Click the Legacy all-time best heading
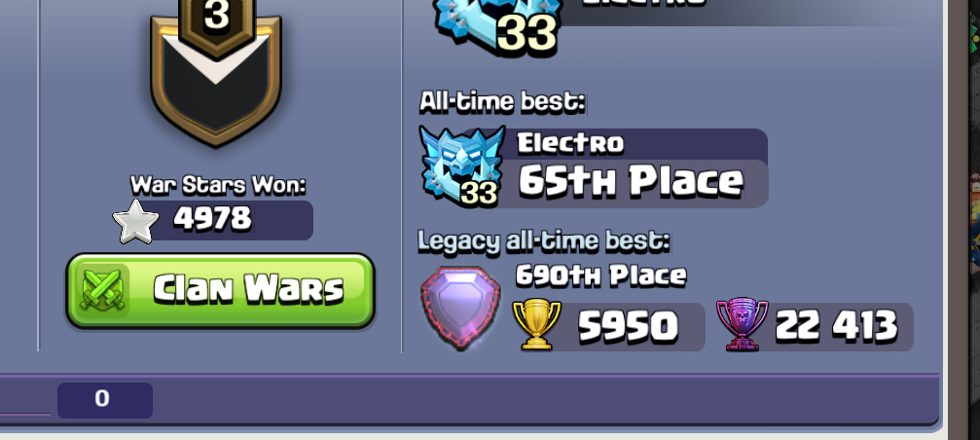This screenshot has width=980, height=440. tap(544, 240)
